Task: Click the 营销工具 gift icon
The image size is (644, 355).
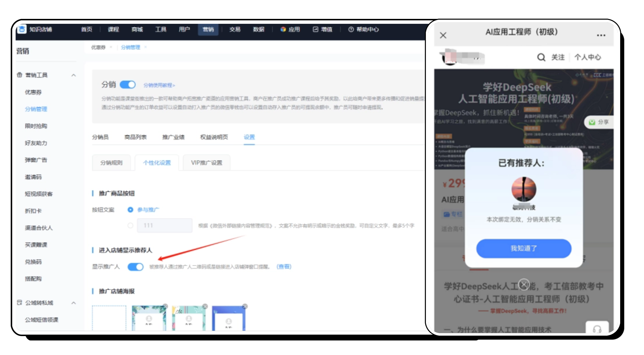Action: point(19,75)
